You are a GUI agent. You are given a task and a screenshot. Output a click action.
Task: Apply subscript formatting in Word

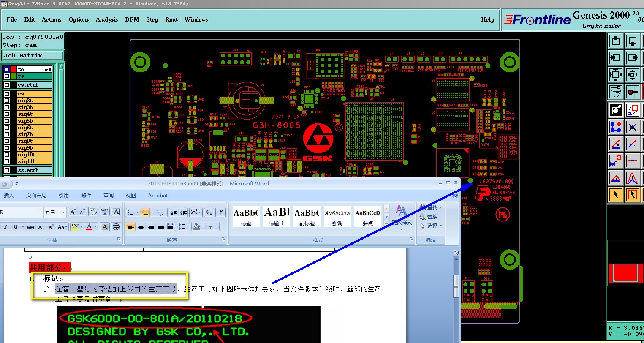41,227
